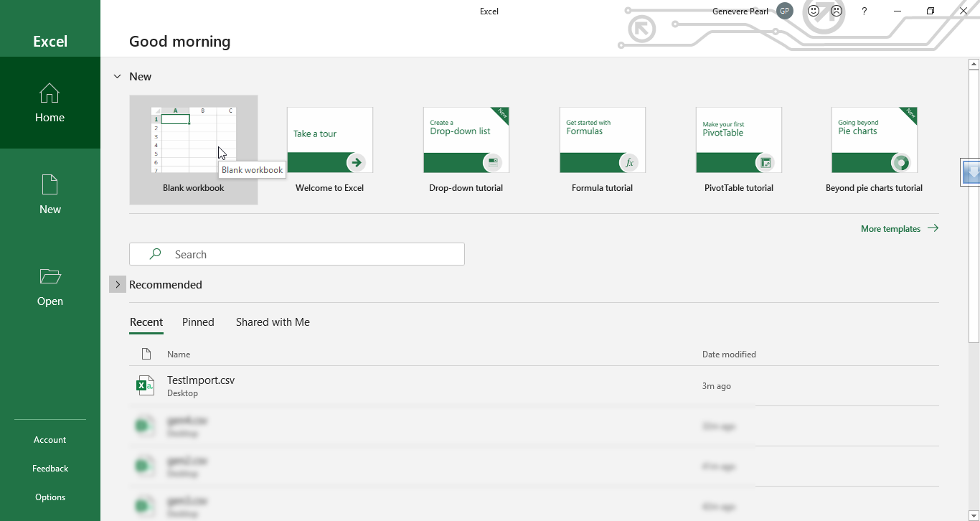Viewport: 980px width, 521px height.
Task: Click into the Search field
Action: pos(297,254)
